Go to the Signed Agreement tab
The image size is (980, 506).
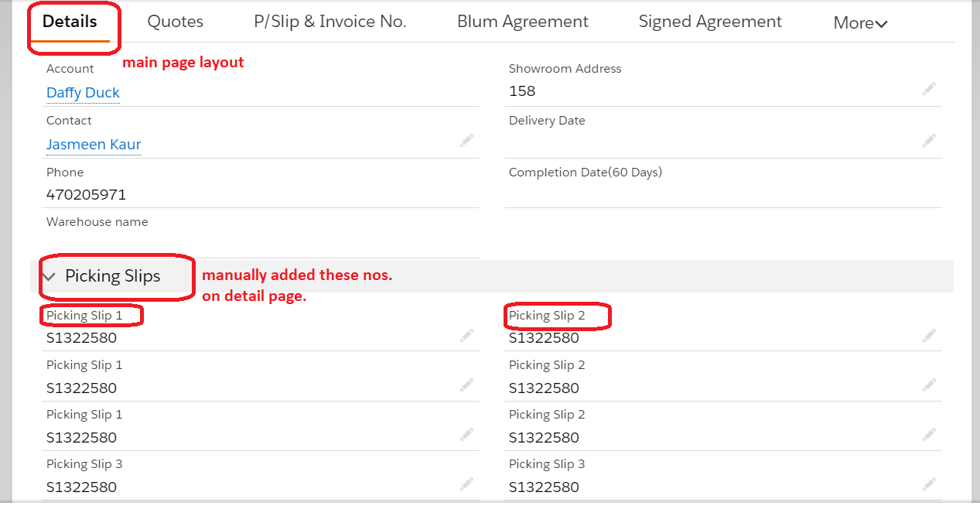point(710,22)
